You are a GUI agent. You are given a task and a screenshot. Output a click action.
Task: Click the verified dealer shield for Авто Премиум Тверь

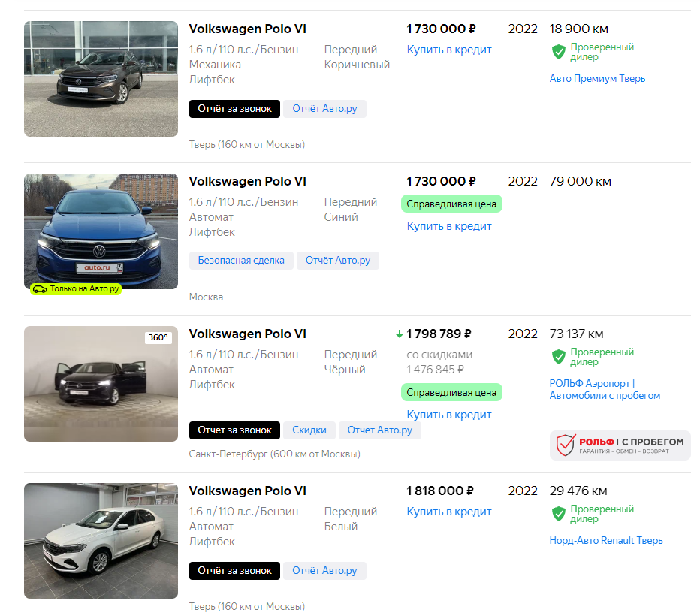[x=558, y=52]
